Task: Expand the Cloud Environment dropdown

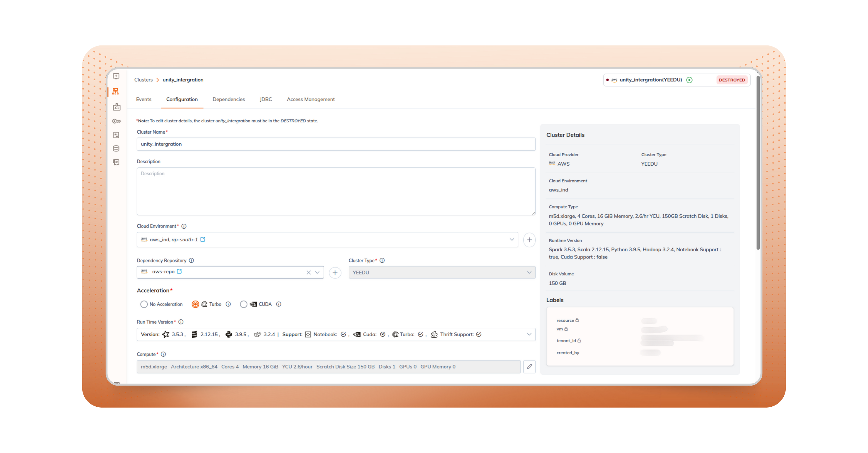Action: click(x=512, y=240)
